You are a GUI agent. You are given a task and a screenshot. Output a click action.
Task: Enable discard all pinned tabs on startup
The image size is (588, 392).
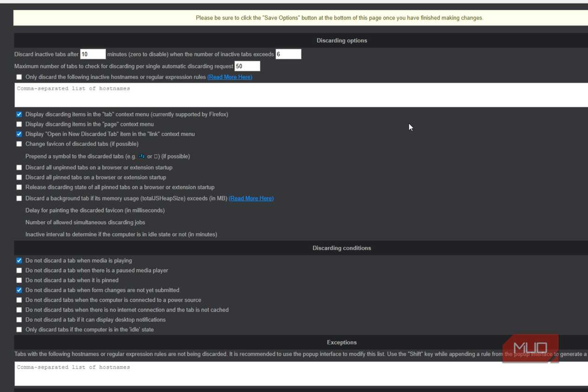pos(19,177)
